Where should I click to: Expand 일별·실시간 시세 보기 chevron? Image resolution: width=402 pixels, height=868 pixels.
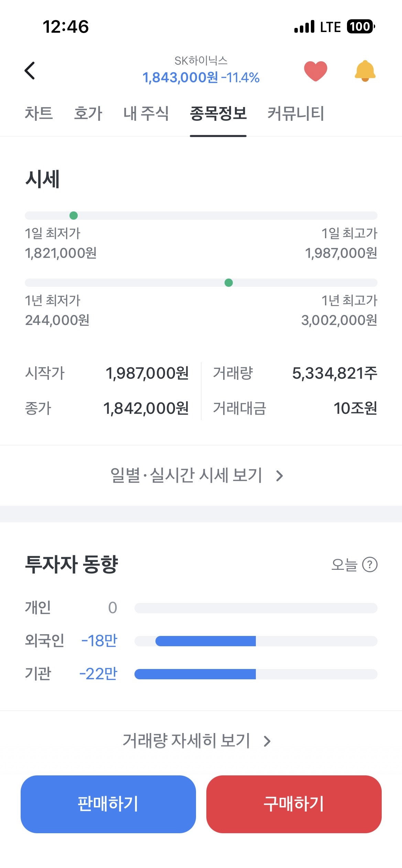280,476
